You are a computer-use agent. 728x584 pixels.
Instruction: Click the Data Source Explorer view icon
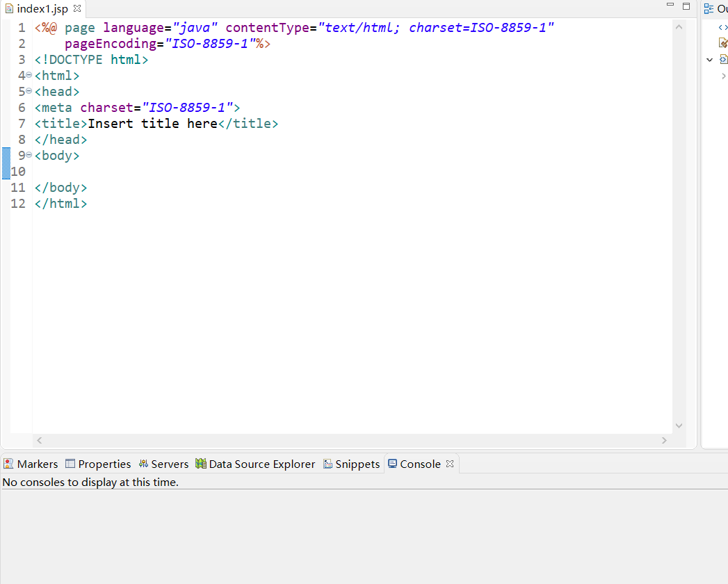200,463
